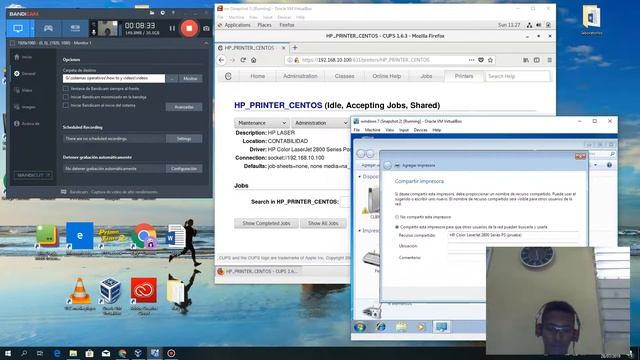Click Show Completed Jobs button
640x360 pixels.
[x=266, y=223]
